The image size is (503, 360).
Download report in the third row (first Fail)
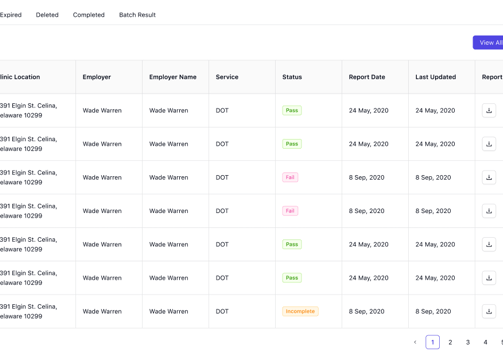coord(489,177)
